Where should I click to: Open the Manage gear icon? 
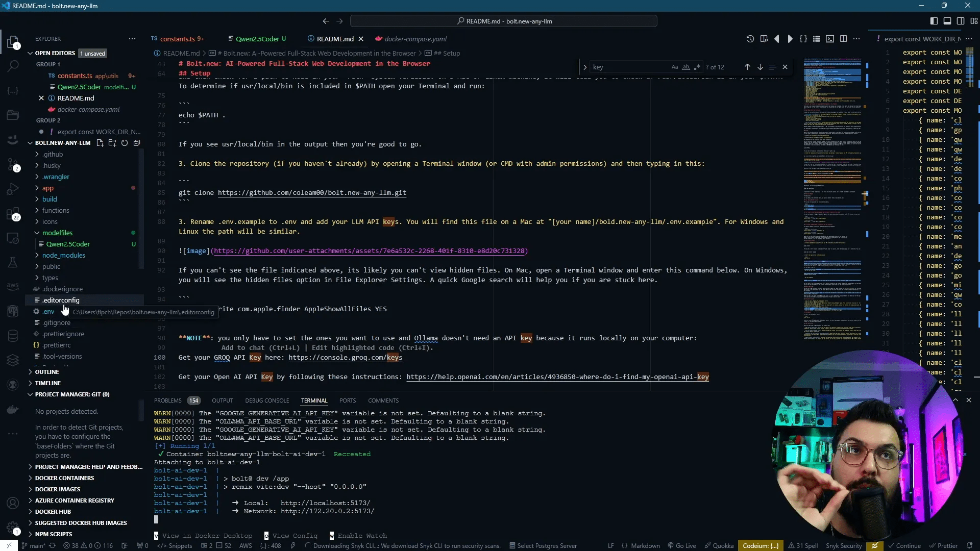(x=13, y=527)
